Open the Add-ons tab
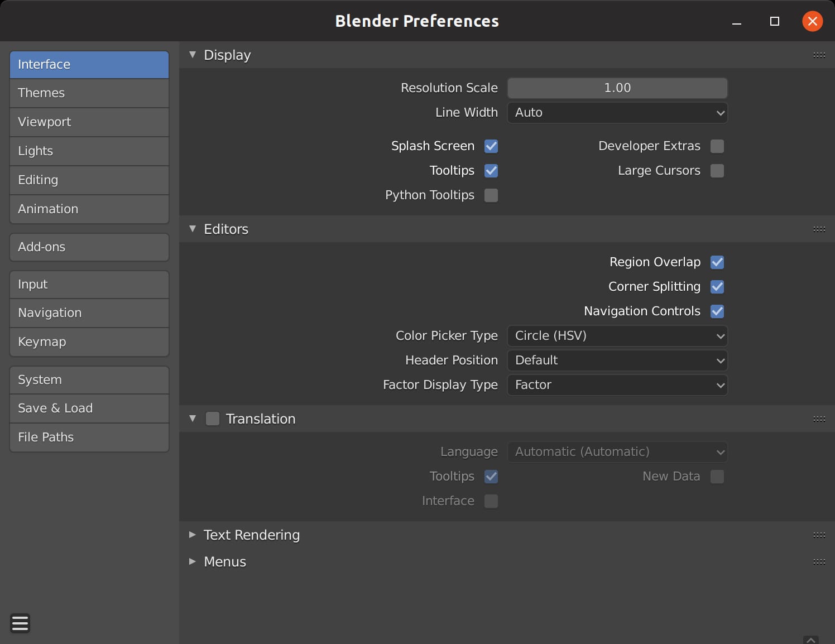Image resolution: width=835 pixels, height=644 pixels. tap(89, 247)
